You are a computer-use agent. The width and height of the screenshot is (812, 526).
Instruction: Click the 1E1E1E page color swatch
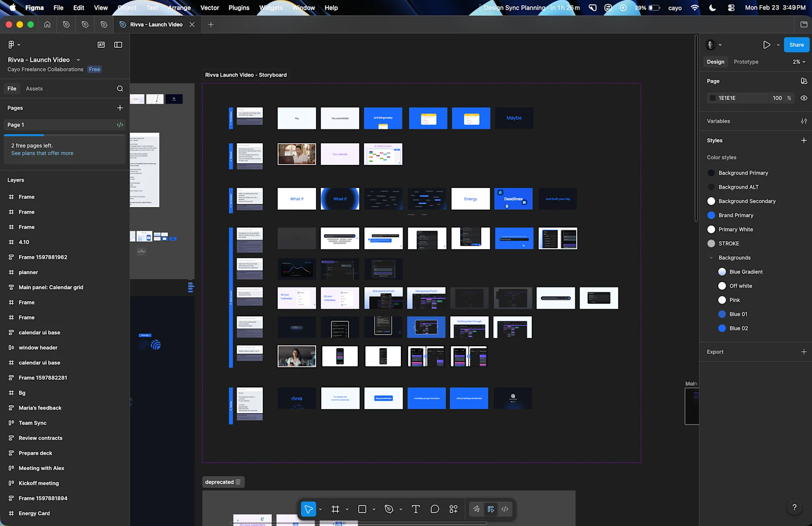point(713,98)
